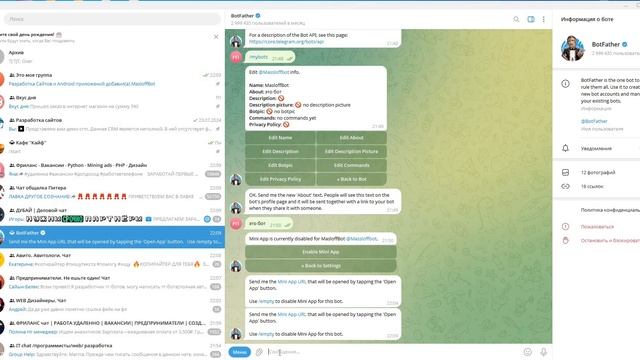The image size is (640, 360).
Task: Click the info circle icon in bot info panel
Action: point(565,84)
